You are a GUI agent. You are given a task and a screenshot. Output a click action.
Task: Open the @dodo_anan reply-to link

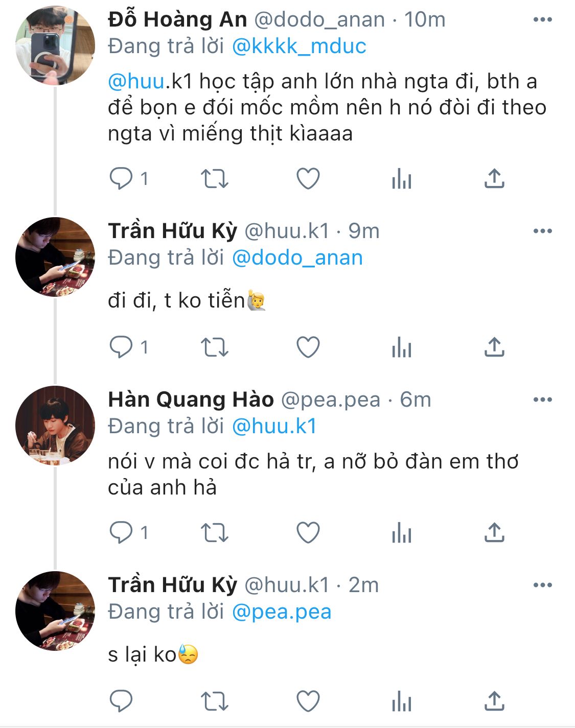297,258
